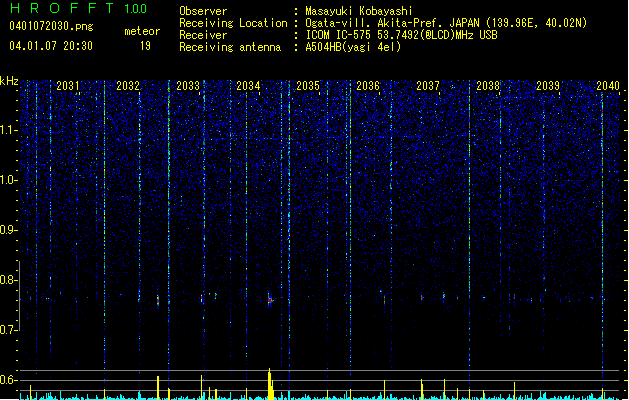Screen dimensions: 629x400
Task: Click the 2034 time marker
Action: [248, 86]
